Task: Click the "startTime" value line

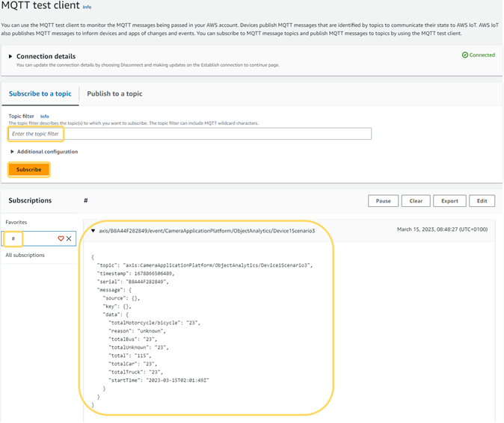Action: click(x=159, y=380)
